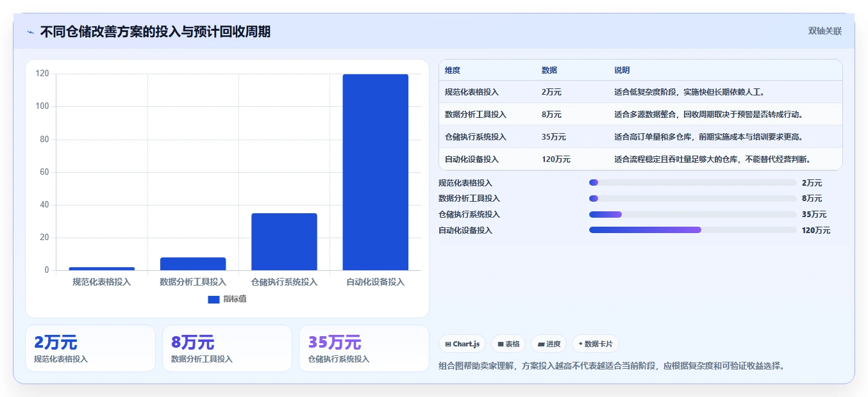Click the 数据分析工具投入 progress bar

(692, 199)
